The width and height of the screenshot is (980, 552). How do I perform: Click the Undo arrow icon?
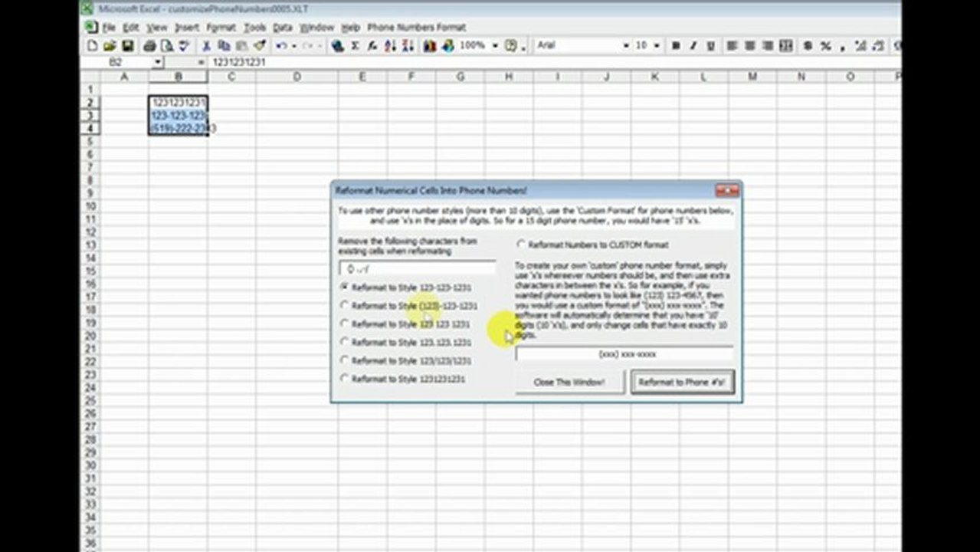281,46
